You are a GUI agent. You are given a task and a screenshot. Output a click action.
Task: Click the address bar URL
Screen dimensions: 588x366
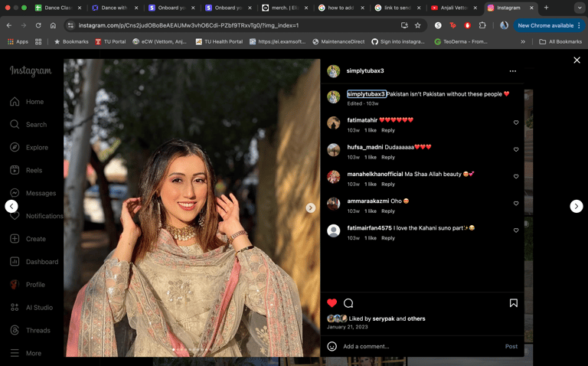coord(188,25)
